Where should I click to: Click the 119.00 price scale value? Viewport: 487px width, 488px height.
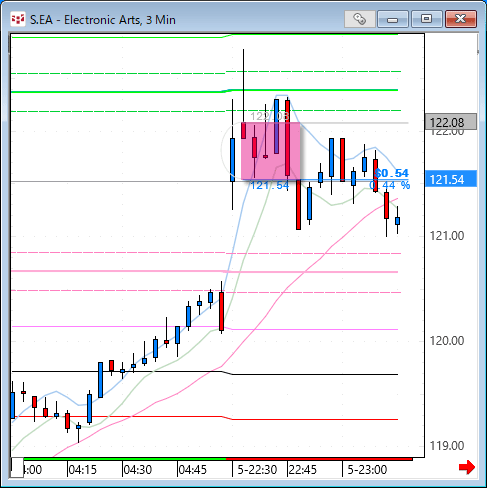point(447,446)
